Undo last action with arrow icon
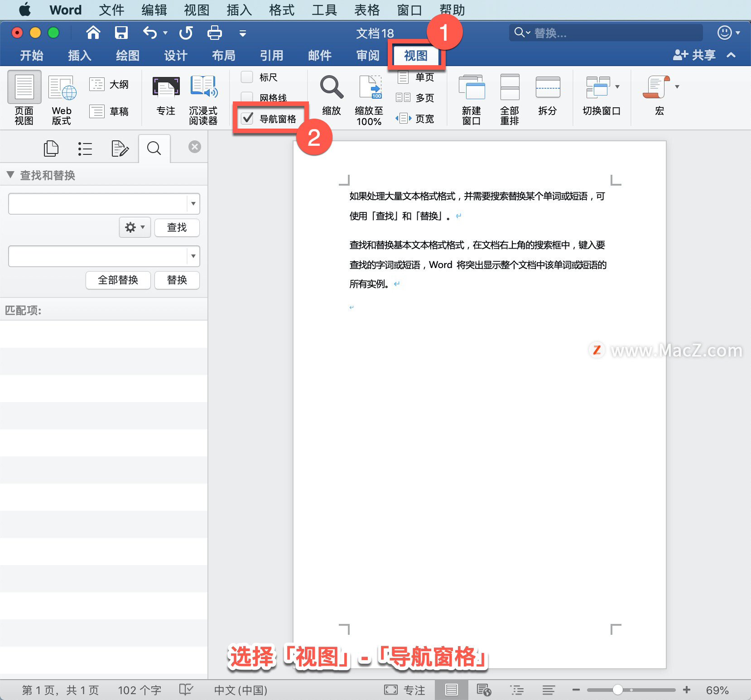Viewport: 751px width, 700px height. tap(149, 33)
